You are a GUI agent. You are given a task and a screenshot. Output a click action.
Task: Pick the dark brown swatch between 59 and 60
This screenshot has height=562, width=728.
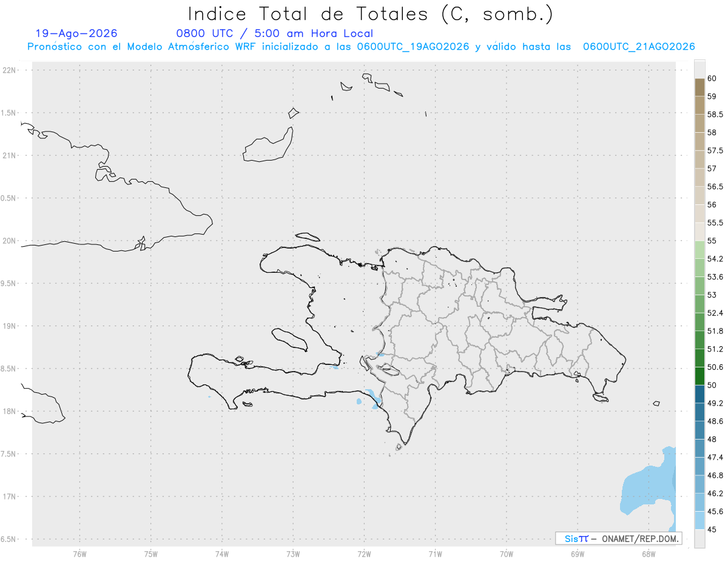tap(699, 87)
